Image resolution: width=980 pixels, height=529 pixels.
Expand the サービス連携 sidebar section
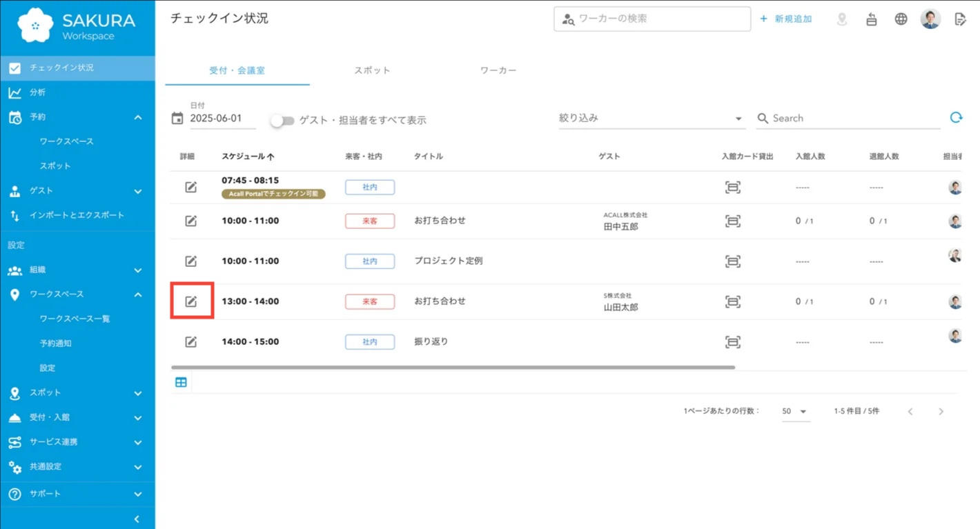pos(138,442)
